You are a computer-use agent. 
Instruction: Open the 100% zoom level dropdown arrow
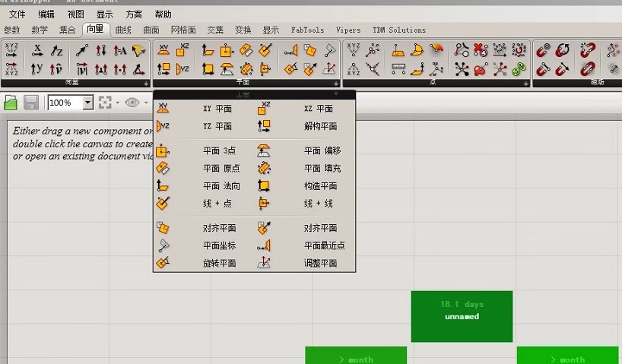88,103
